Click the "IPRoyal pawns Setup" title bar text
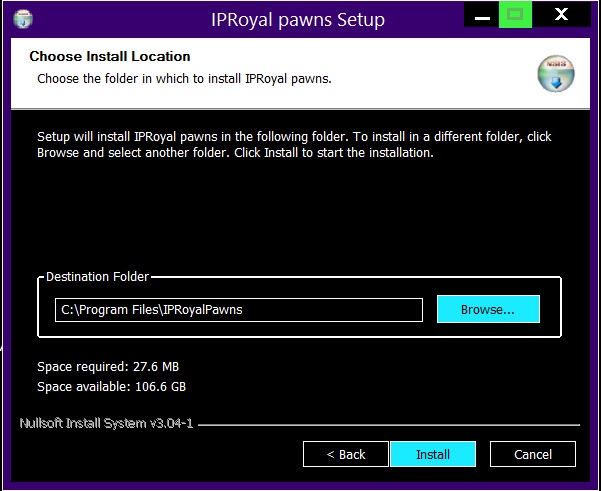The image size is (601, 491). [297, 19]
